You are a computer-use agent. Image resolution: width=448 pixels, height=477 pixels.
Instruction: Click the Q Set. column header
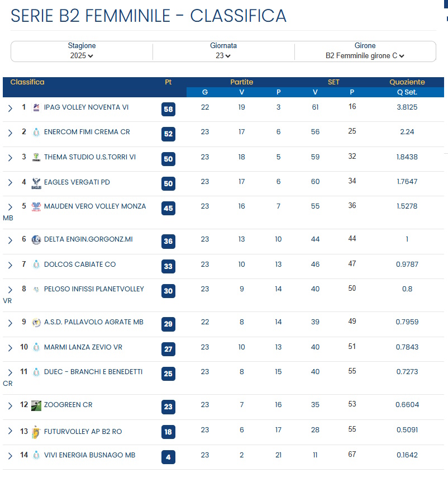tap(407, 92)
